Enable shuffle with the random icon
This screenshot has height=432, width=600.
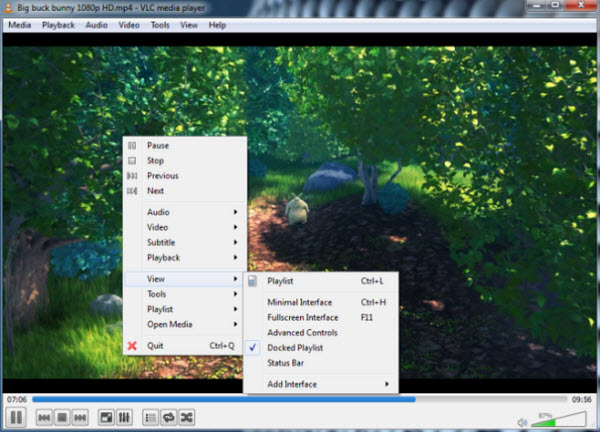click(186, 417)
